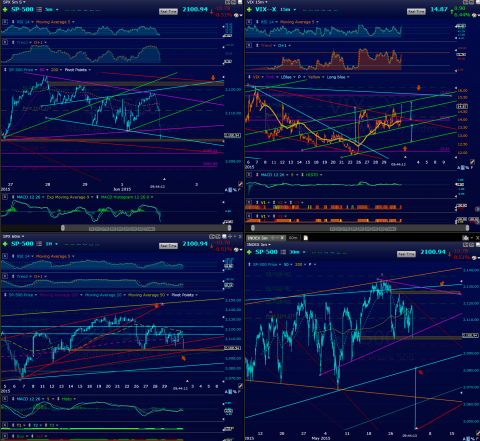480x441 pixels.
Task: Click 14.87 price readout in VIX chart
Action: coord(439,9)
